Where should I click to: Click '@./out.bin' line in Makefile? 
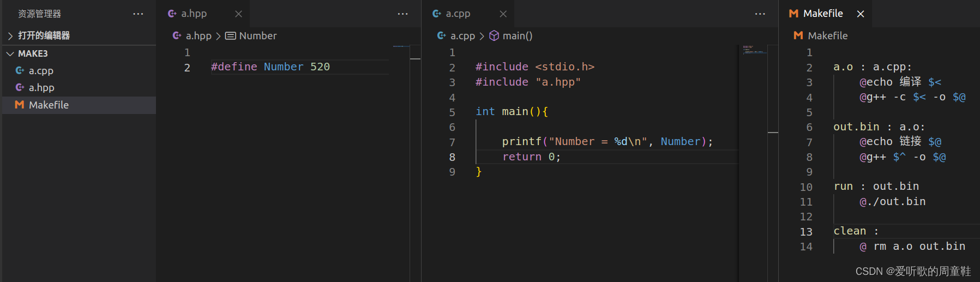point(893,202)
